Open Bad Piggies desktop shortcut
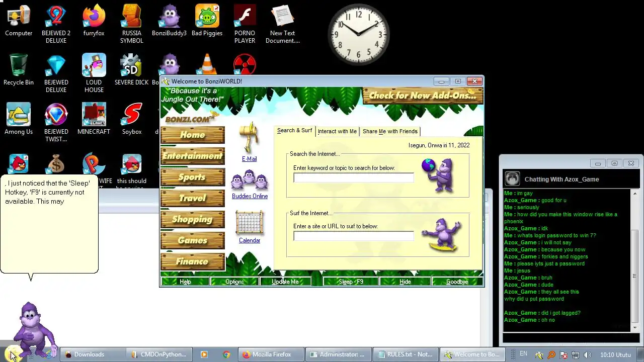This screenshot has height=362, width=644. click(207, 21)
